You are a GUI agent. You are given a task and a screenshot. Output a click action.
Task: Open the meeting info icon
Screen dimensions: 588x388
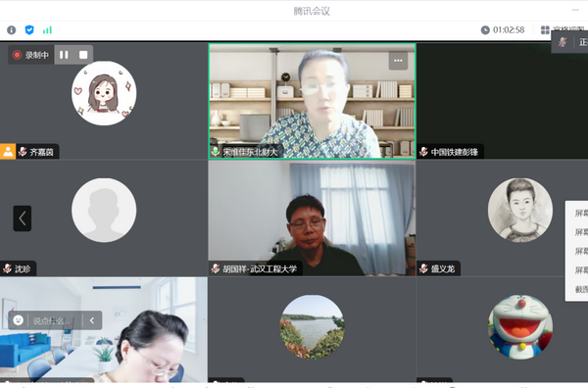11,30
